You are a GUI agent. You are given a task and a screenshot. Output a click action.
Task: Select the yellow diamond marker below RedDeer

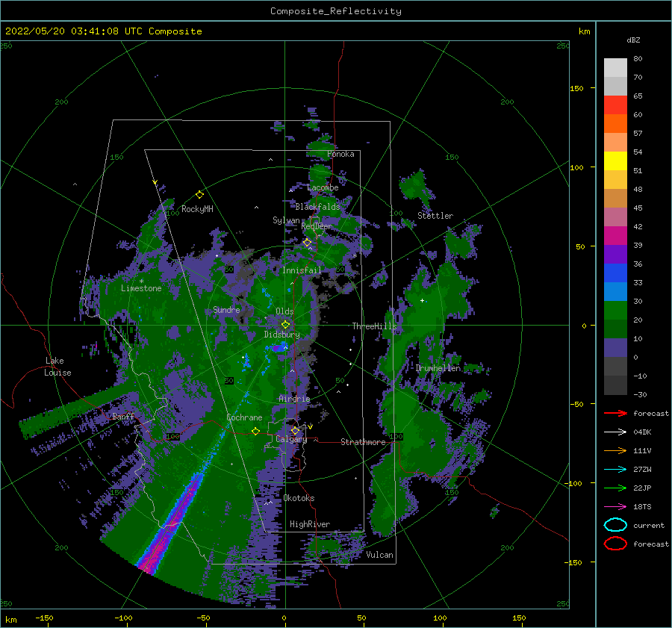click(x=307, y=243)
